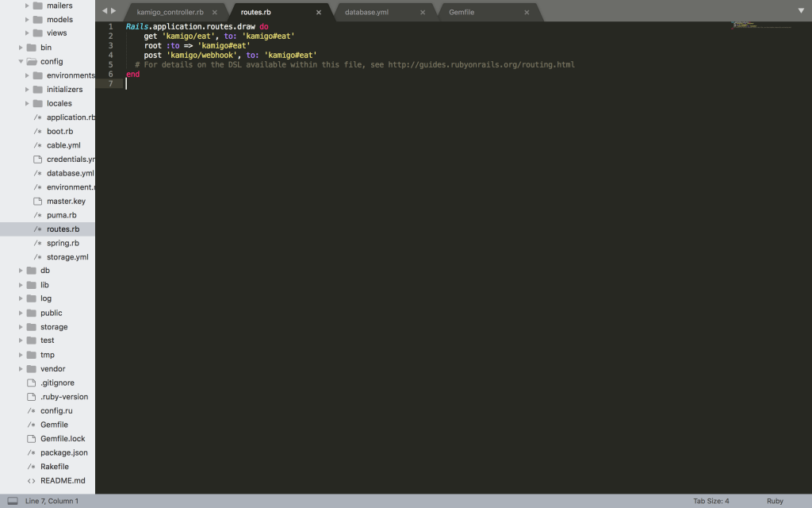Click the tmp folder icon
The image size is (812, 508).
click(x=32, y=355)
